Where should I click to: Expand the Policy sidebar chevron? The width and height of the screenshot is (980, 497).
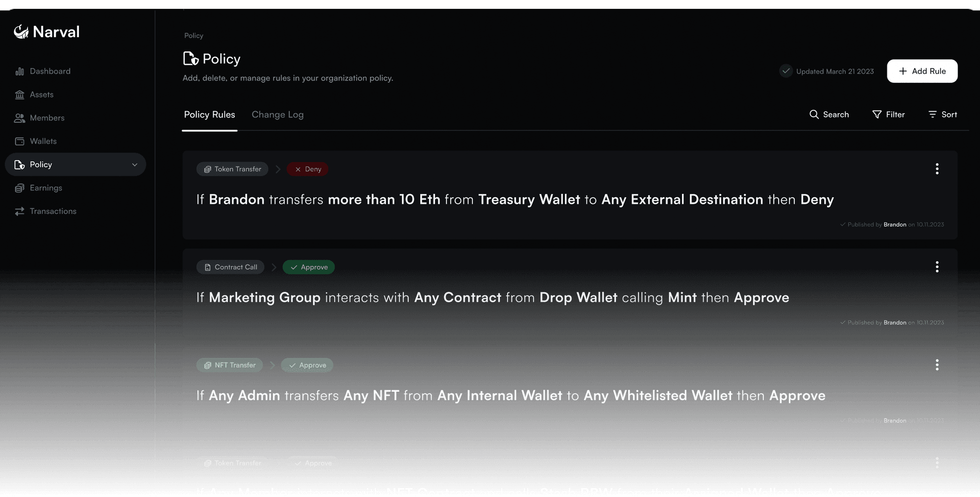pyautogui.click(x=135, y=165)
